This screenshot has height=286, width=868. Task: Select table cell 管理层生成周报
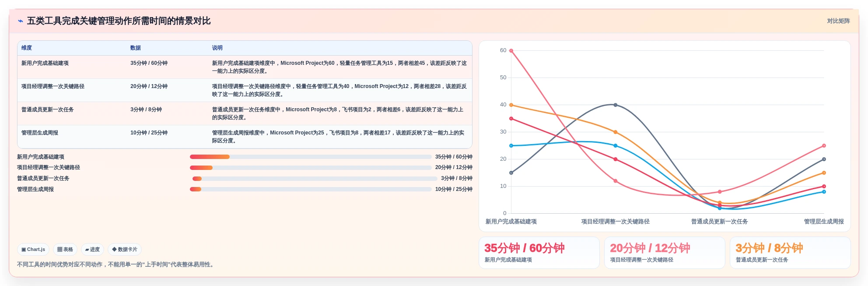(40, 133)
